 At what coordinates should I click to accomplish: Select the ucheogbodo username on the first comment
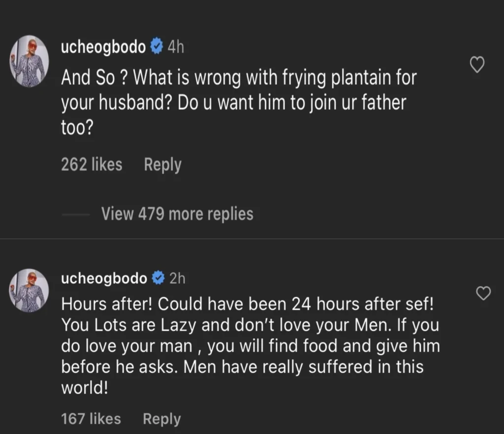[x=103, y=47]
